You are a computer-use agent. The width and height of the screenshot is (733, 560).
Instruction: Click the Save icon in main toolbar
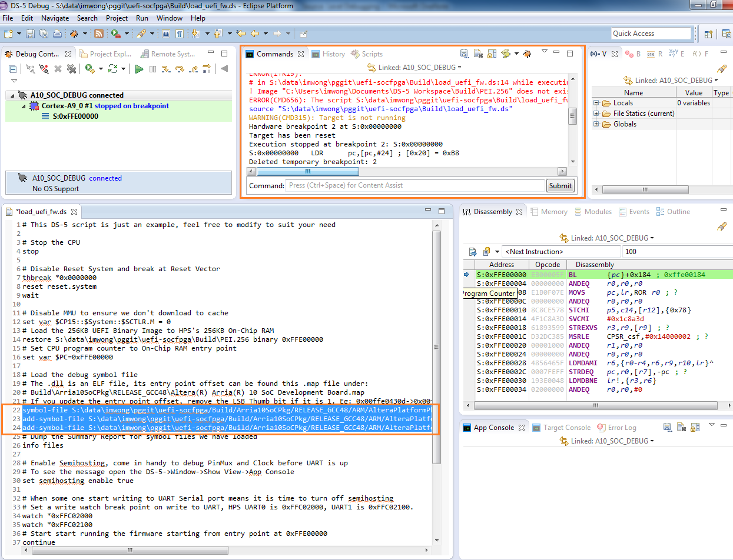pyautogui.click(x=30, y=34)
